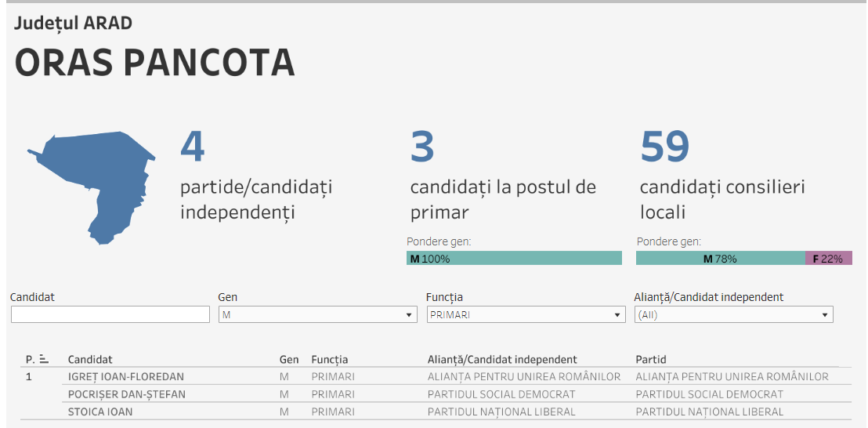The height and width of the screenshot is (428, 868).
Task: Expand the Funcția filter dropdown
Action: [525, 314]
